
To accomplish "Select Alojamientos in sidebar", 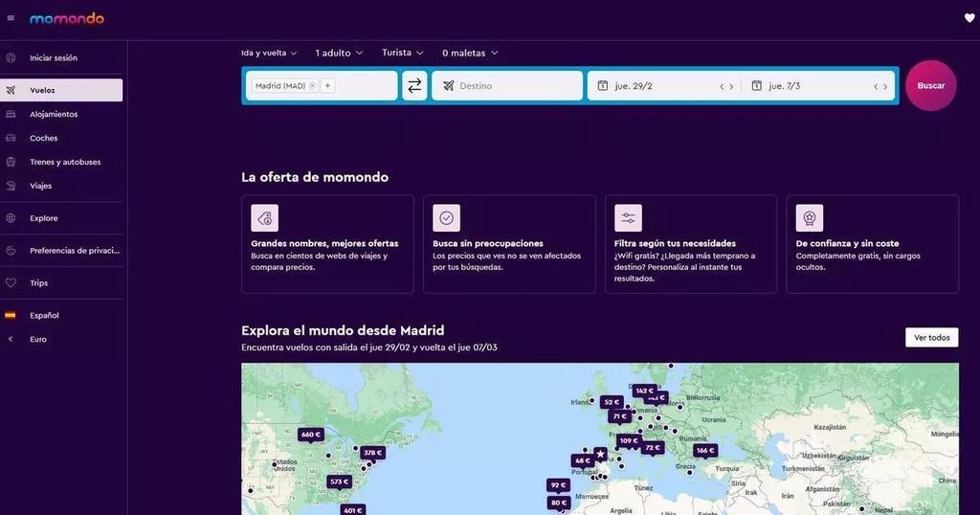I will point(61,114).
